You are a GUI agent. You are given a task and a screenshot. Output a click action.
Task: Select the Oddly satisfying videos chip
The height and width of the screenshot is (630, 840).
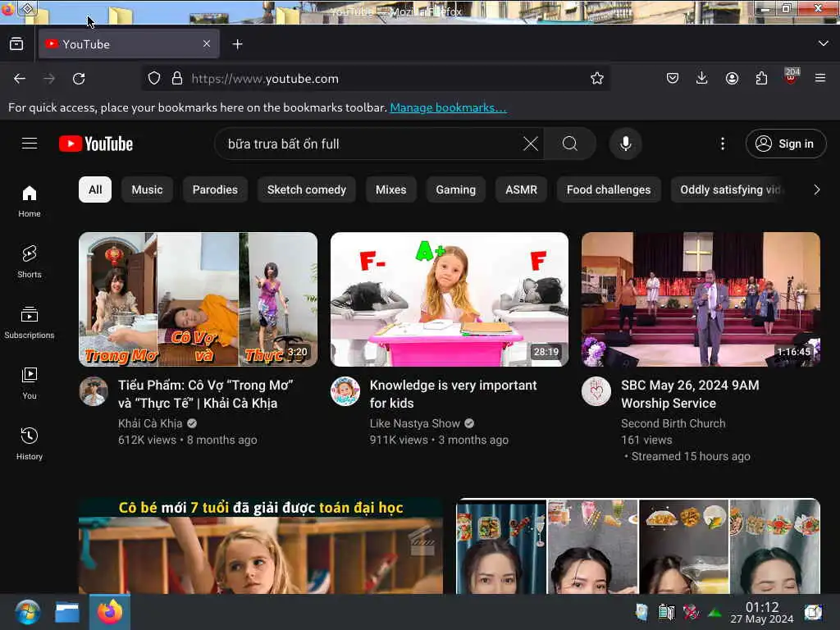(729, 189)
